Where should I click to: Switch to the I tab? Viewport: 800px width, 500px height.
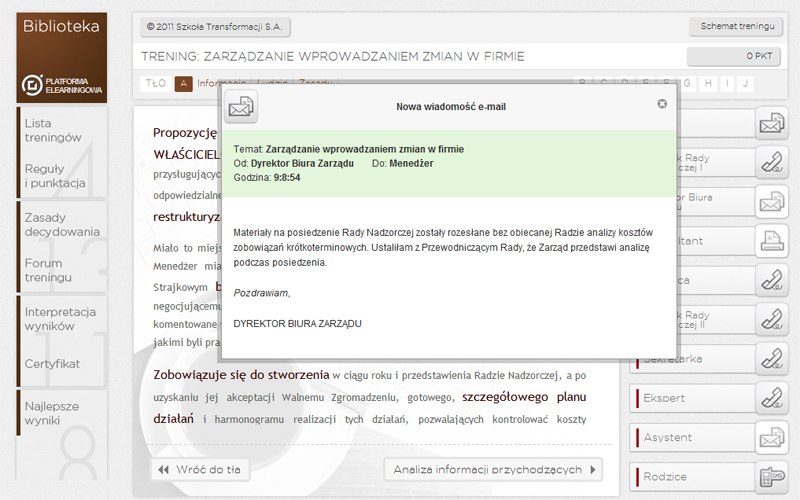point(728,83)
